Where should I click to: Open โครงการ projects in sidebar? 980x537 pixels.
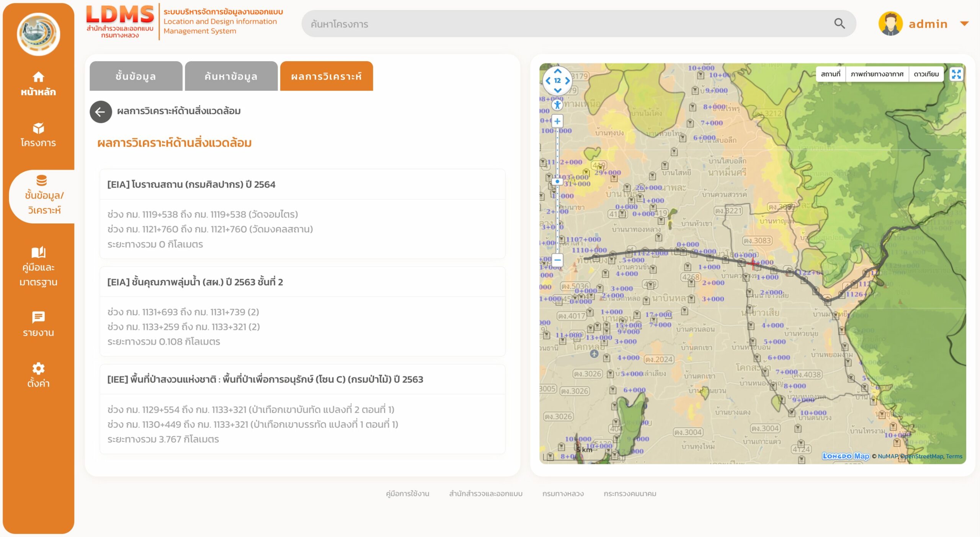pyautogui.click(x=38, y=135)
